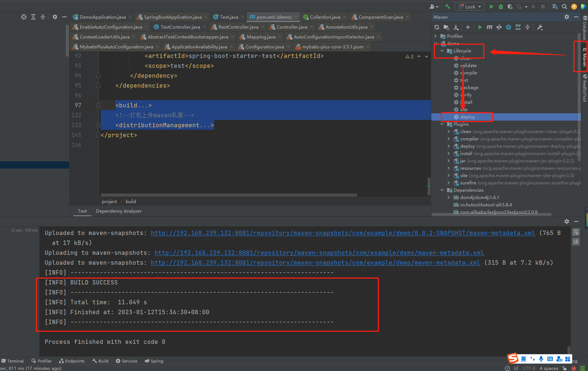Run the Lock configuration with green play
The width and height of the screenshot is (588, 371).
point(491,7)
